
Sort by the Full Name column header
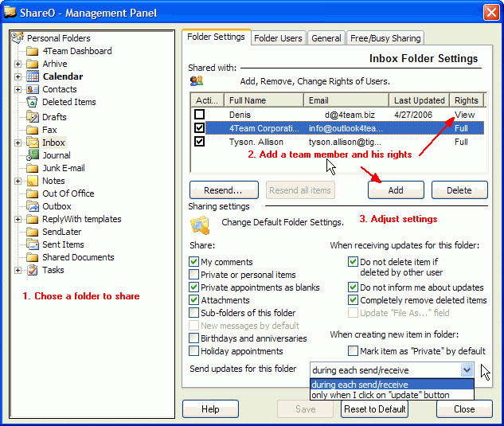click(264, 100)
